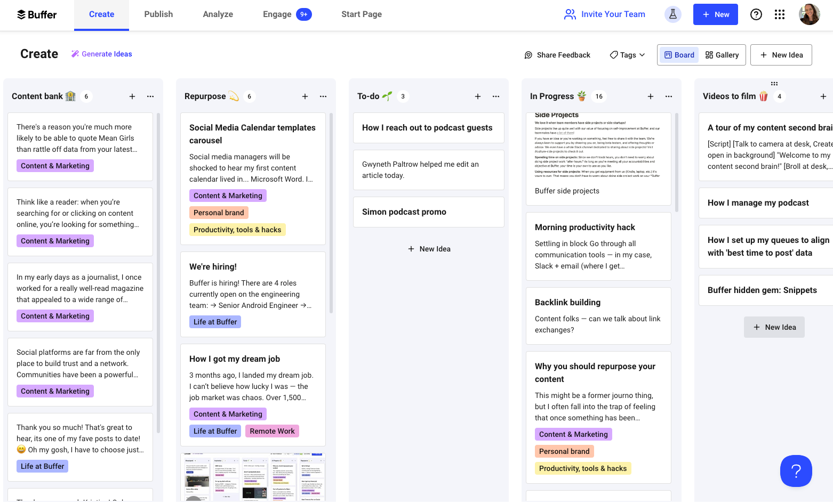Click New Idea under To-do column
Image resolution: width=833 pixels, height=504 pixels.
429,249
